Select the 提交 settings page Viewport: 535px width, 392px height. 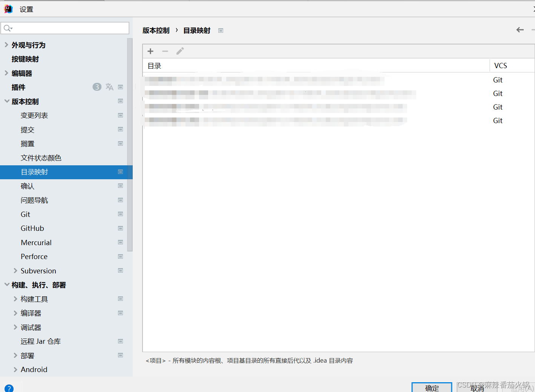pos(27,129)
